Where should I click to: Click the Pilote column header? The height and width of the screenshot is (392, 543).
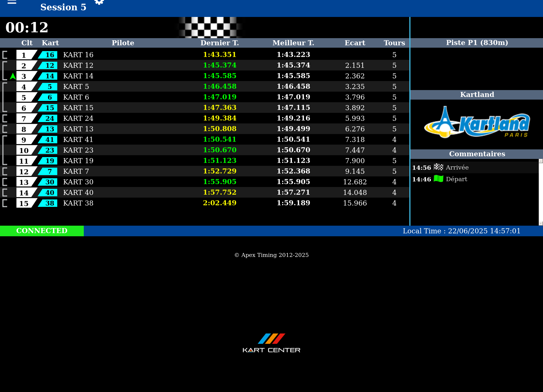point(123,43)
